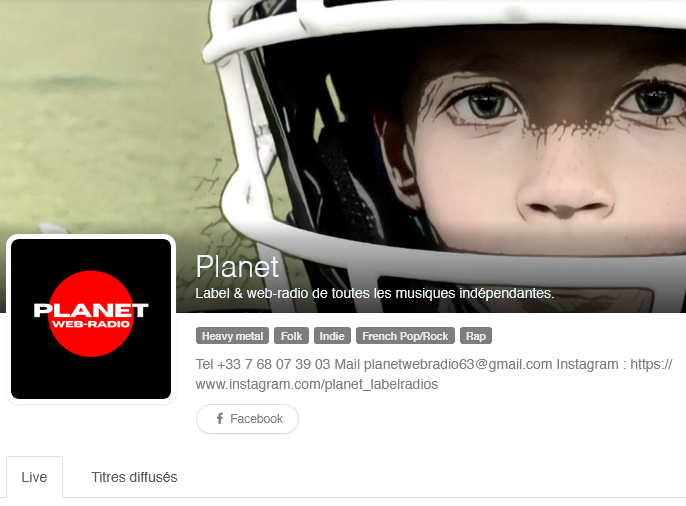Select the Heavy metal genre tag

coord(232,336)
